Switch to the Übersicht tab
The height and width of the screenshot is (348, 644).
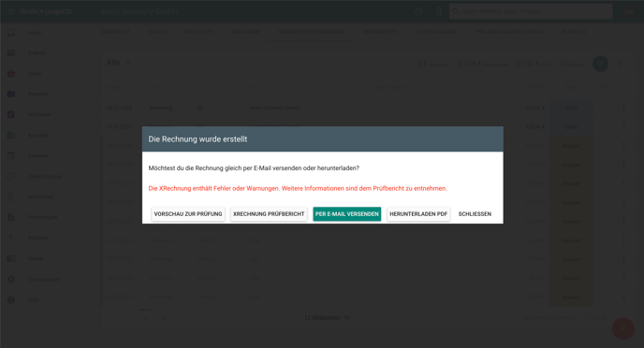coord(115,32)
